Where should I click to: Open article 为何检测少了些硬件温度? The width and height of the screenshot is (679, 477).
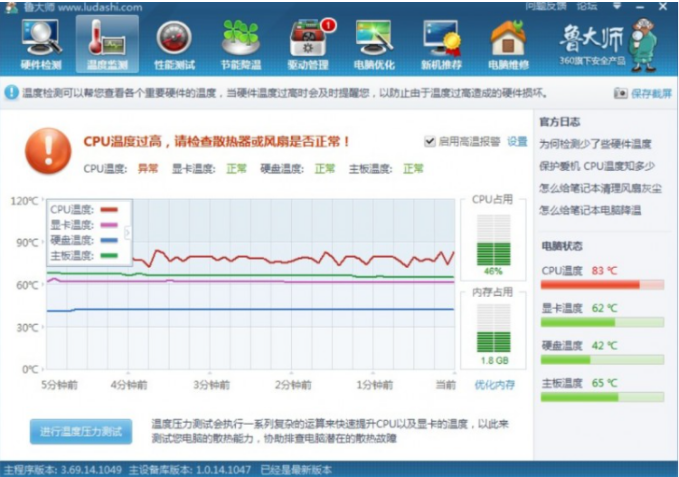pos(595,144)
